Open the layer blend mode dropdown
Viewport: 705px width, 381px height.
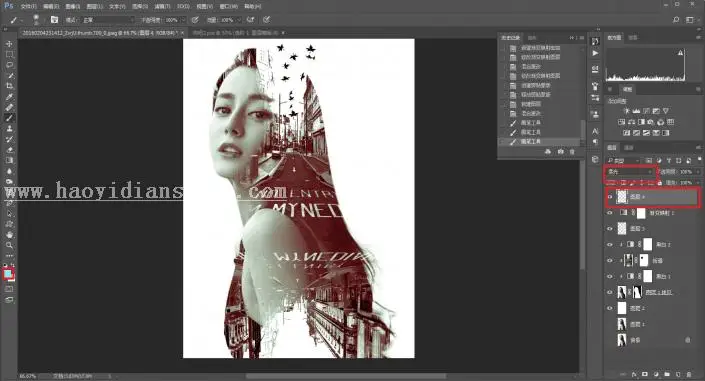point(630,172)
